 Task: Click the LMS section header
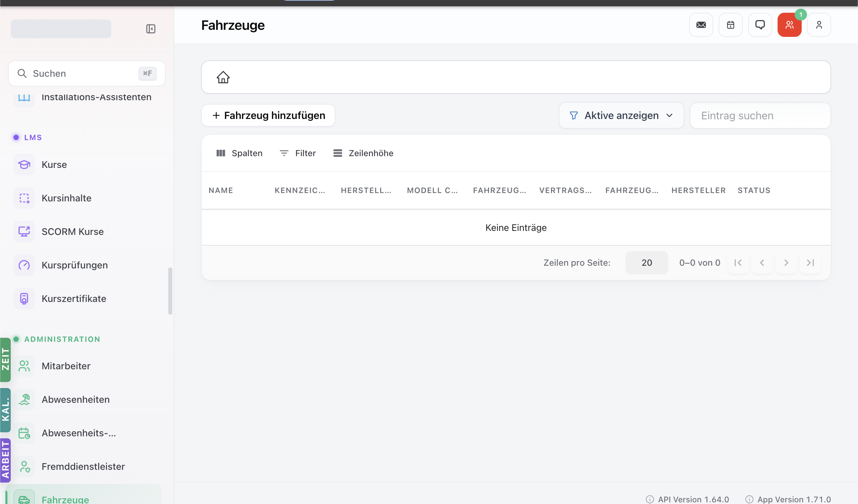click(x=33, y=138)
